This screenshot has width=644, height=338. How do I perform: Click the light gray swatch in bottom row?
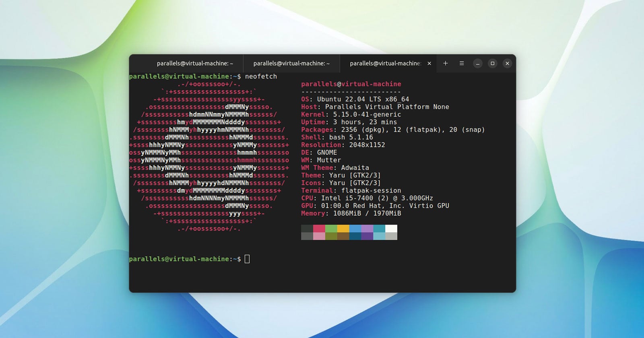point(391,236)
